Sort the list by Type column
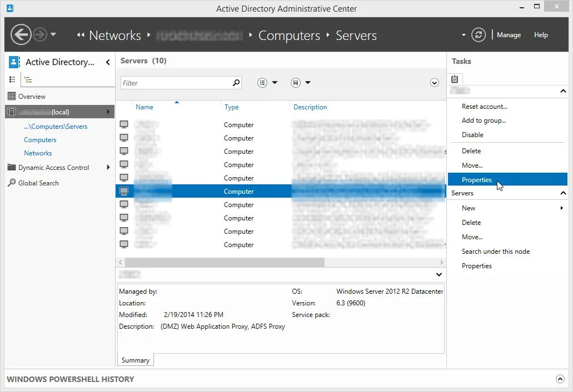Screen dimensions: 573x392 tap(231, 107)
